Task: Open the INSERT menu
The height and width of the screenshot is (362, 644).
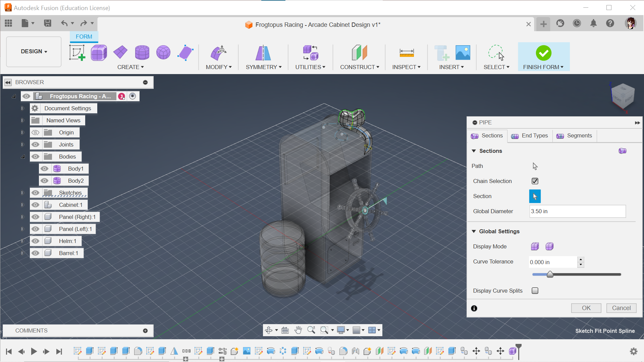Action: tap(451, 67)
